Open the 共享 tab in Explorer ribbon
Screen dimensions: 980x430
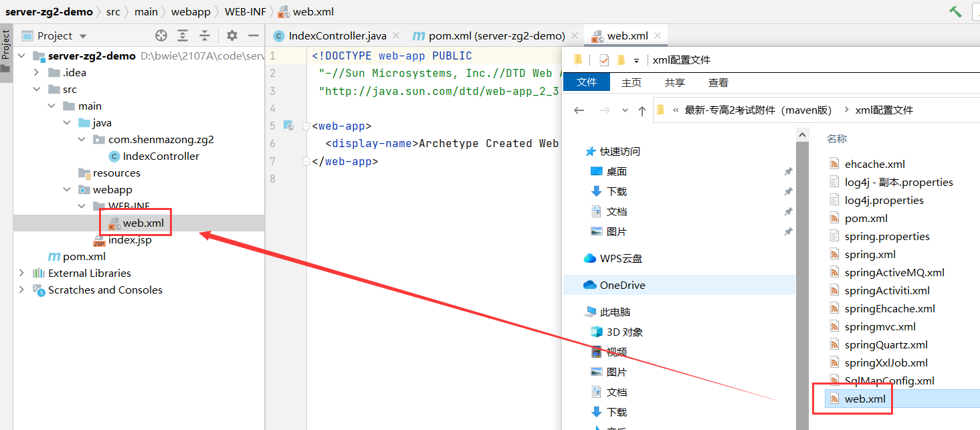[675, 82]
